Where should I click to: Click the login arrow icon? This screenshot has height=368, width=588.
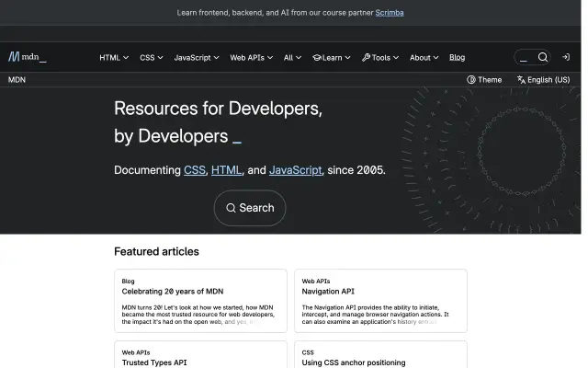pos(566,57)
